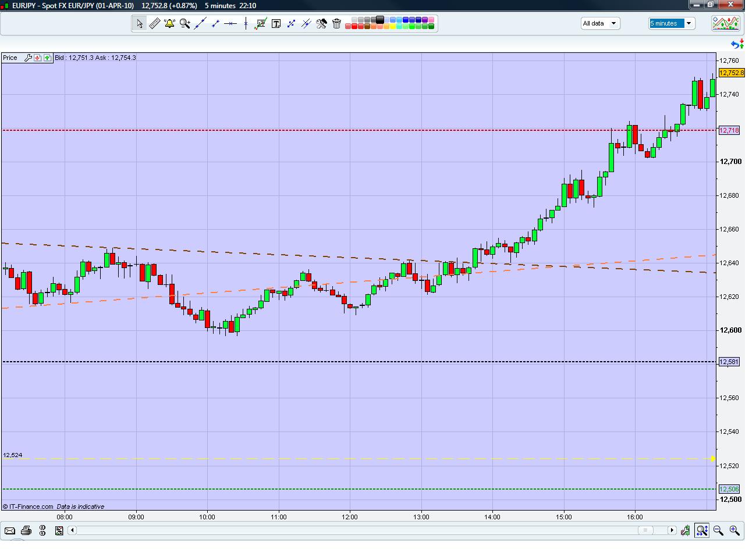The image size is (756, 560).
Task: Activate the magnifier zoom tool
Action: 184,24
